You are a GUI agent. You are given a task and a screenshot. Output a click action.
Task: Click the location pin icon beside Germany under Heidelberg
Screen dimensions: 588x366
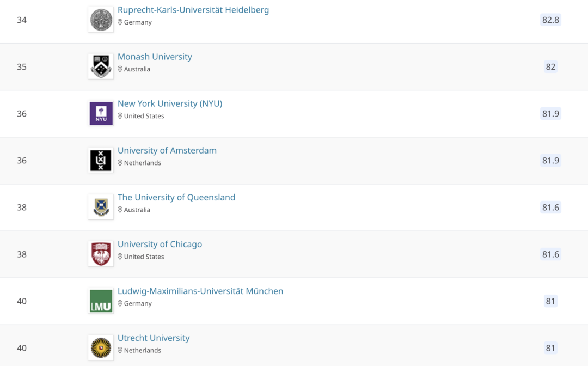coord(120,22)
